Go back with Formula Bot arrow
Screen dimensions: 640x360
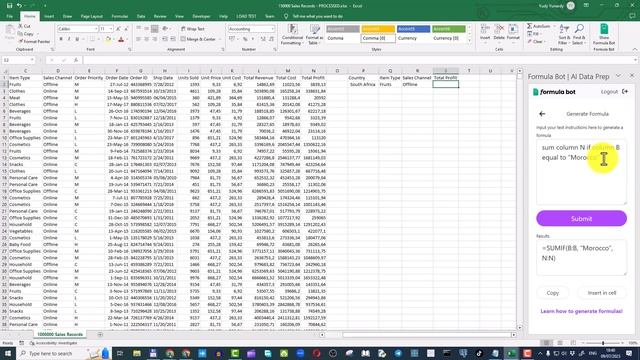tap(542, 114)
